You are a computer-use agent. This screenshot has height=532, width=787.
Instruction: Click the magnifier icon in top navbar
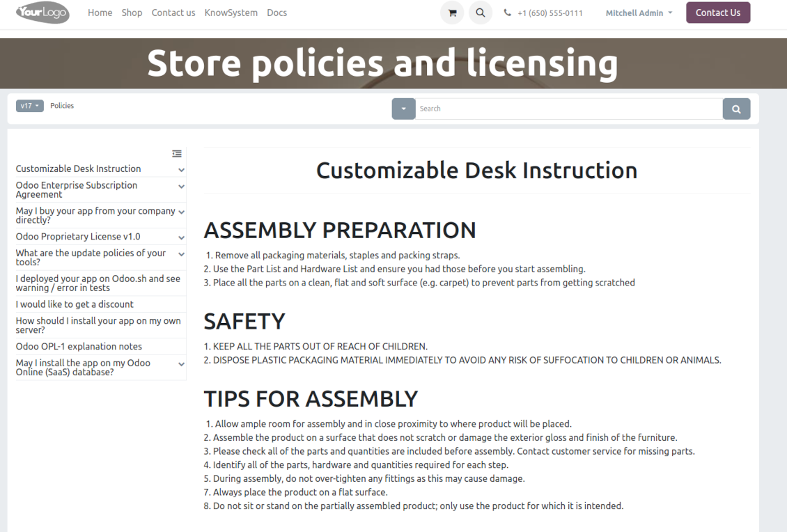point(481,13)
